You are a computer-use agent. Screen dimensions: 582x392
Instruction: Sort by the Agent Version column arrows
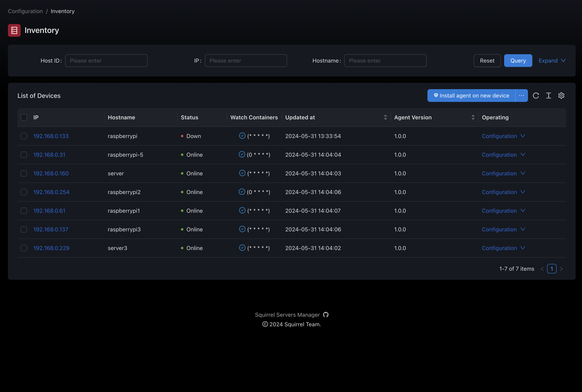coord(473,117)
